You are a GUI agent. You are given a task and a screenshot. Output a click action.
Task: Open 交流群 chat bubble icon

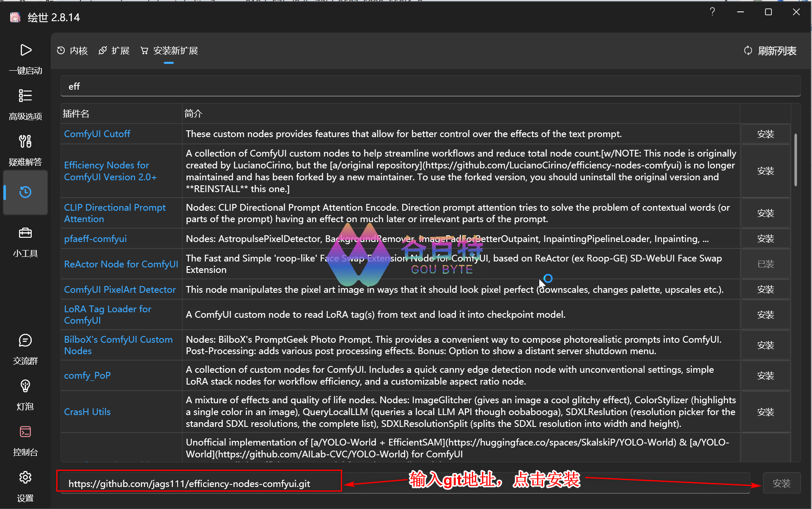pos(25,341)
